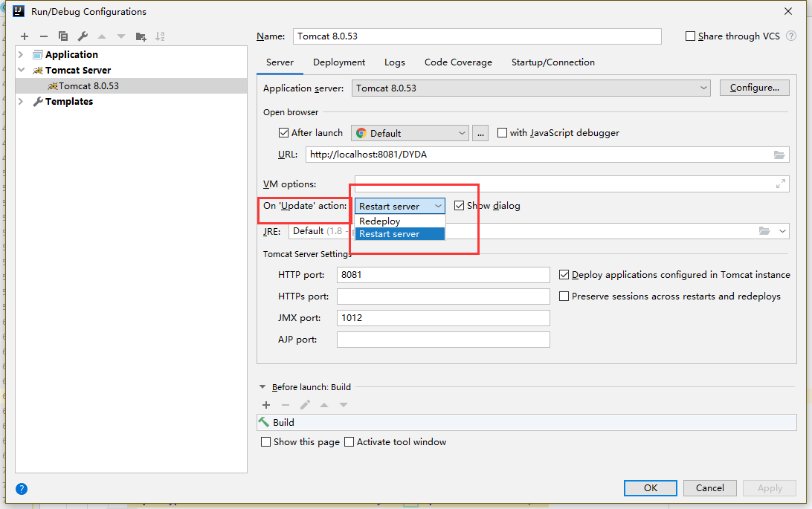Add a Before launch task
The image size is (812, 509).
[266, 405]
